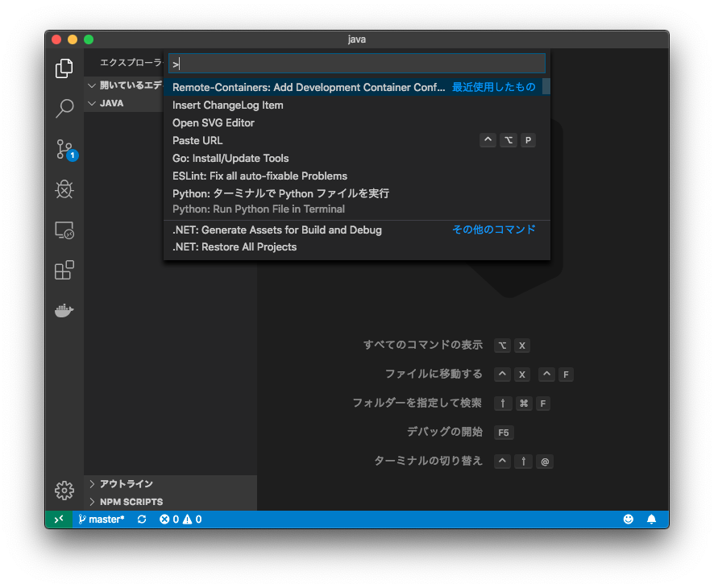Select .NET: Restore All Projects command

tap(356, 247)
